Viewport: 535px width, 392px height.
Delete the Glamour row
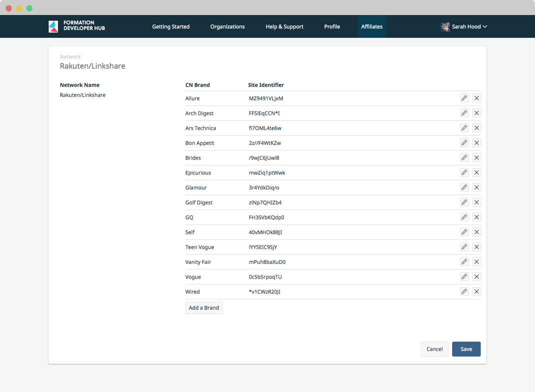tap(476, 187)
